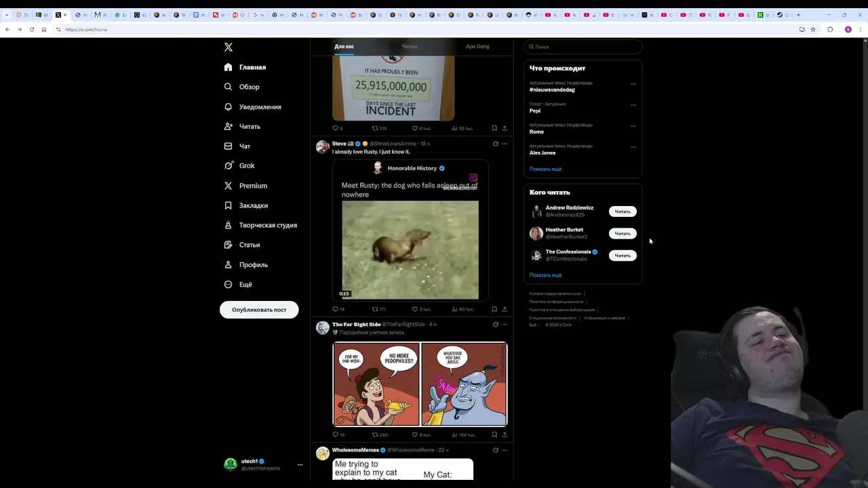Click the X logo in the sidebar

pos(229,47)
